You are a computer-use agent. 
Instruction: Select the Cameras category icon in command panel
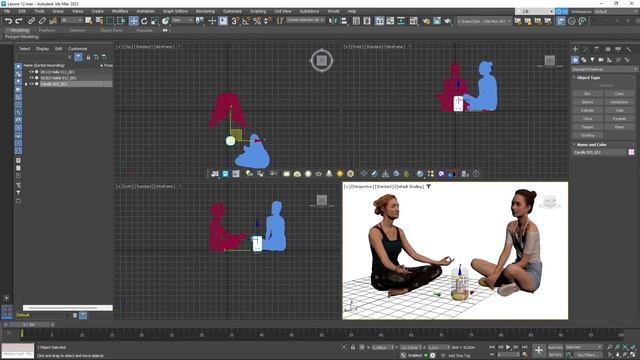point(601,60)
